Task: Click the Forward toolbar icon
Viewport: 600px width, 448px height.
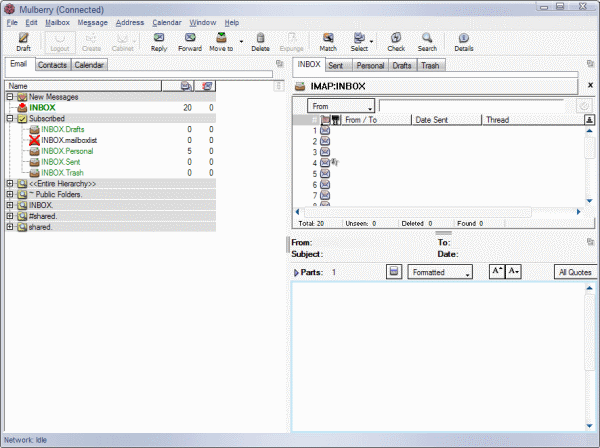Action: click(190, 42)
